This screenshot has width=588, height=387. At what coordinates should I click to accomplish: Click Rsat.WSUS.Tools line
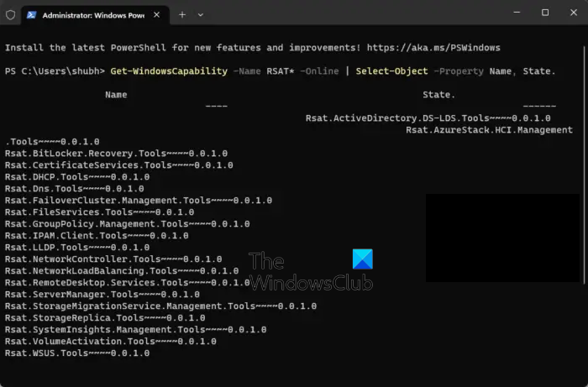tap(77, 353)
